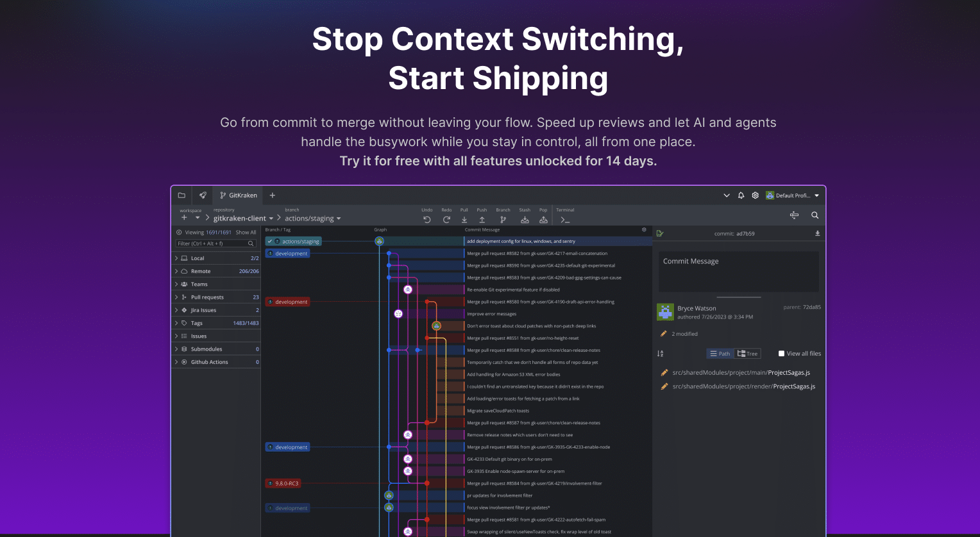Expand the Jira Issues section
This screenshot has width=980, height=537.
coord(217,310)
